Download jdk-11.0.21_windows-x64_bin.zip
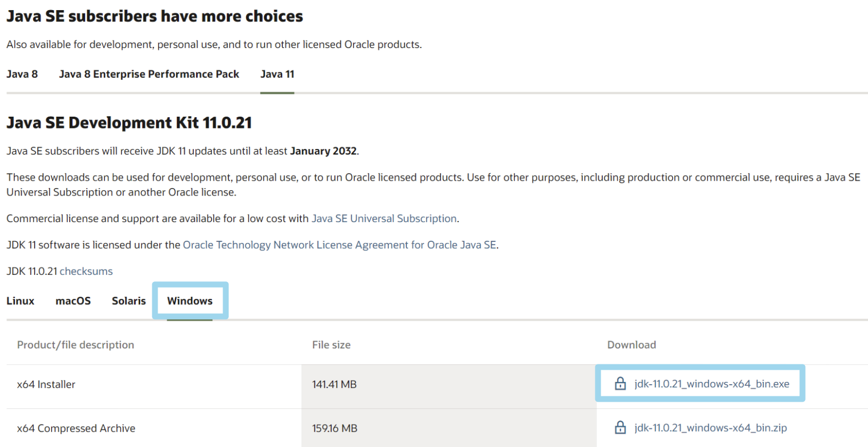The width and height of the screenshot is (868, 447). 710,428
